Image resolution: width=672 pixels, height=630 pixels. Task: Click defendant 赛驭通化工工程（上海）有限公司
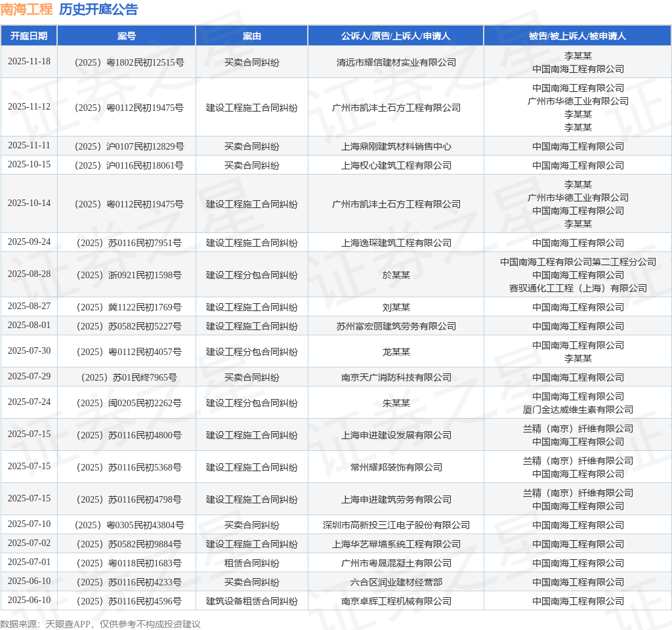click(577, 289)
